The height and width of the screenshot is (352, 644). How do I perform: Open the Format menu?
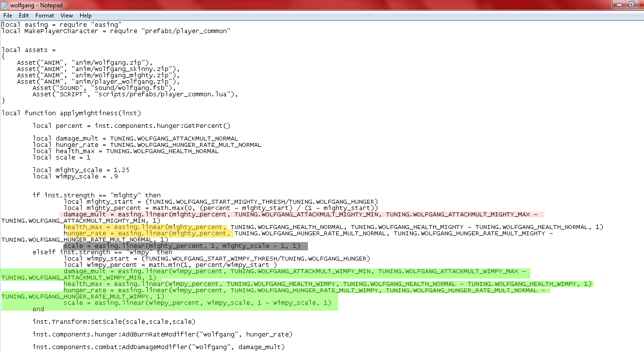(x=45, y=16)
